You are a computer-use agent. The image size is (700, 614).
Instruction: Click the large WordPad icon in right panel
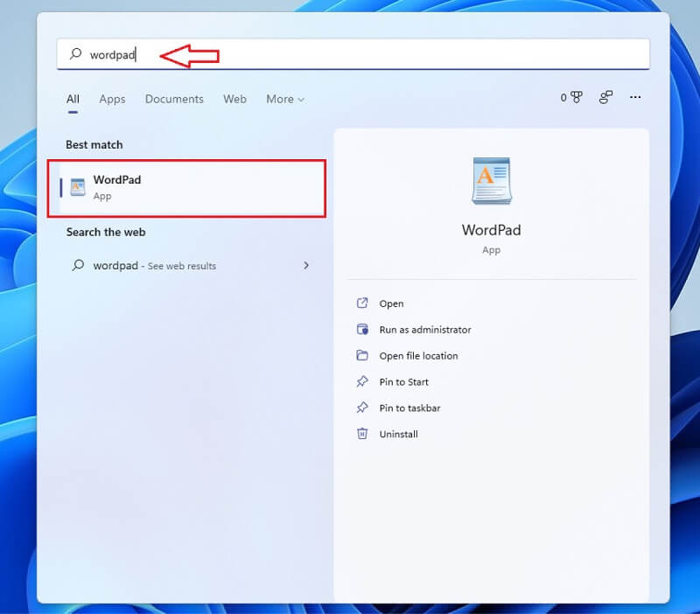[x=491, y=179]
